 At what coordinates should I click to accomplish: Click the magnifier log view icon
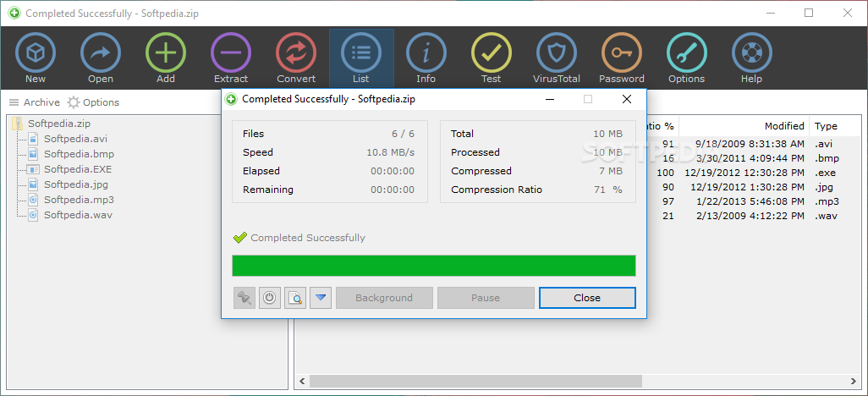tap(295, 298)
